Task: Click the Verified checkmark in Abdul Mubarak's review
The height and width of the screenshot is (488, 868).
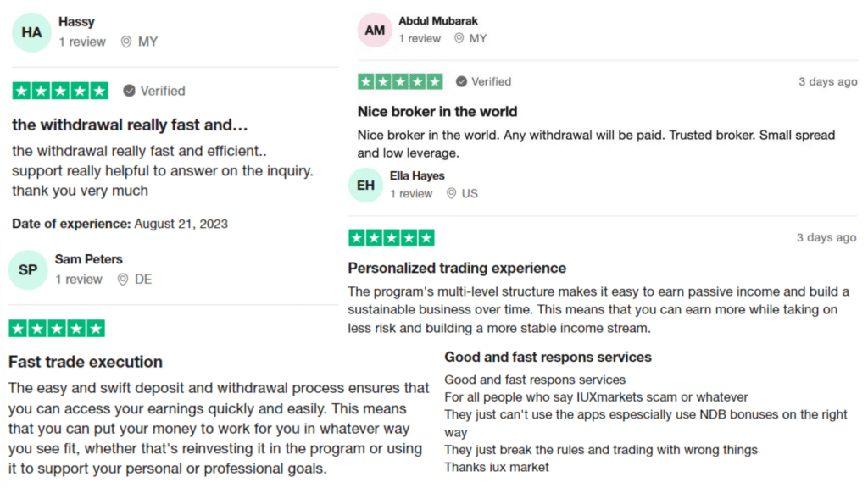Action: tap(461, 81)
